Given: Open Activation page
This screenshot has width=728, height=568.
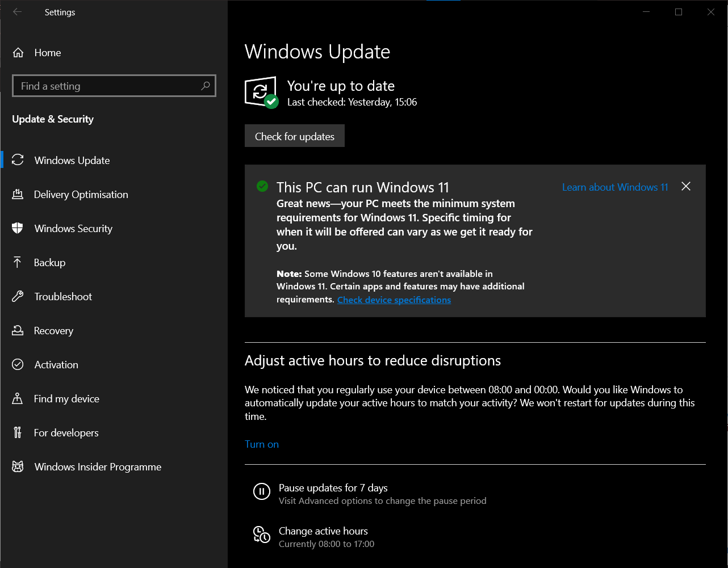Looking at the screenshot, I should pyautogui.click(x=114, y=364).
